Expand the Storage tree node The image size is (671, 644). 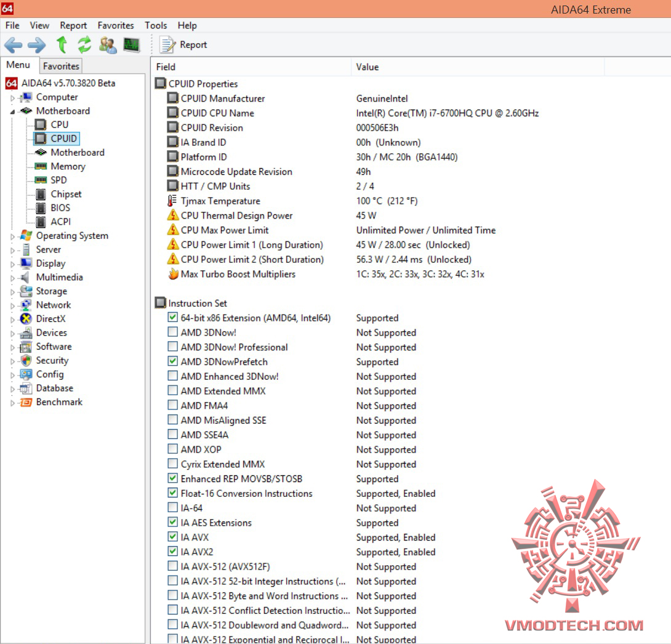[12, 292]
